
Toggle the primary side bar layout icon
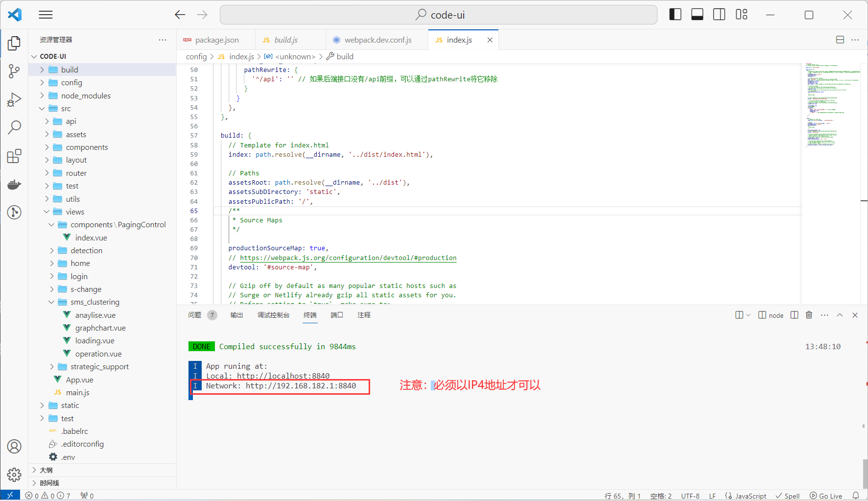675,15
